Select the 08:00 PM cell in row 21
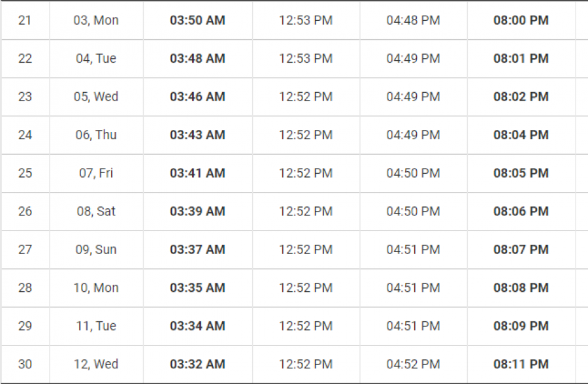 [521, 20]
